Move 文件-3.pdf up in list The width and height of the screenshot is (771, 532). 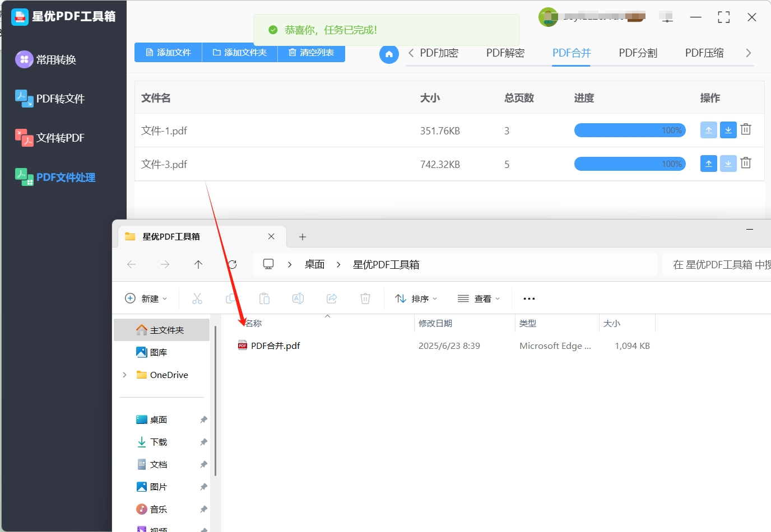point(709,164)
